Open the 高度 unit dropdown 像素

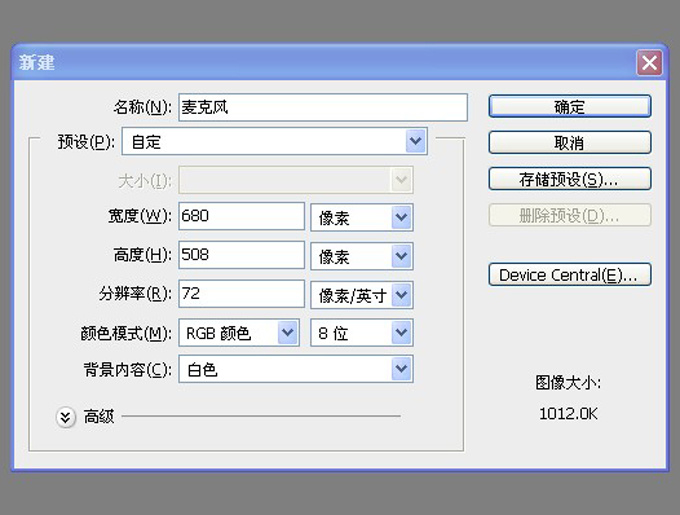tap(362, 256)
